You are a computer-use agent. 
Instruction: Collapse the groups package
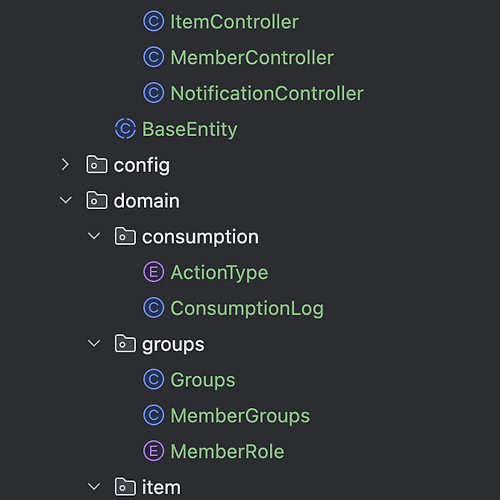coord(94,344)
